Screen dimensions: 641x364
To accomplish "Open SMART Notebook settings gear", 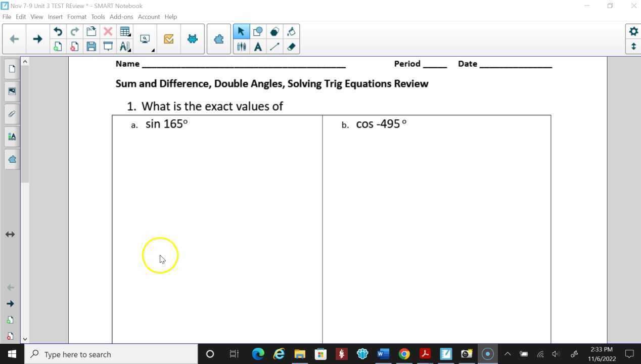I will pyautogui.click(x=633, y=31).
